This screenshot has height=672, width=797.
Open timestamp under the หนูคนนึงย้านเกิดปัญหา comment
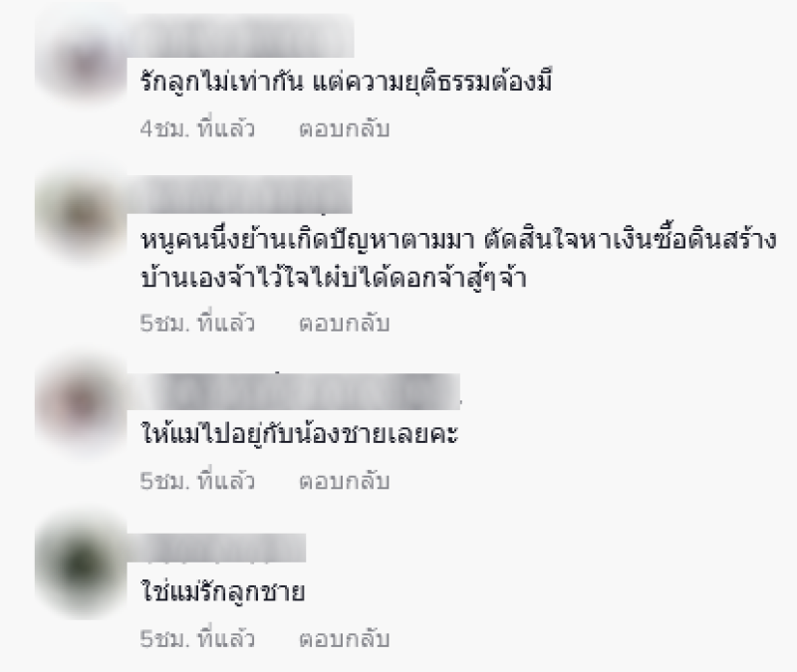click(197, 324)
